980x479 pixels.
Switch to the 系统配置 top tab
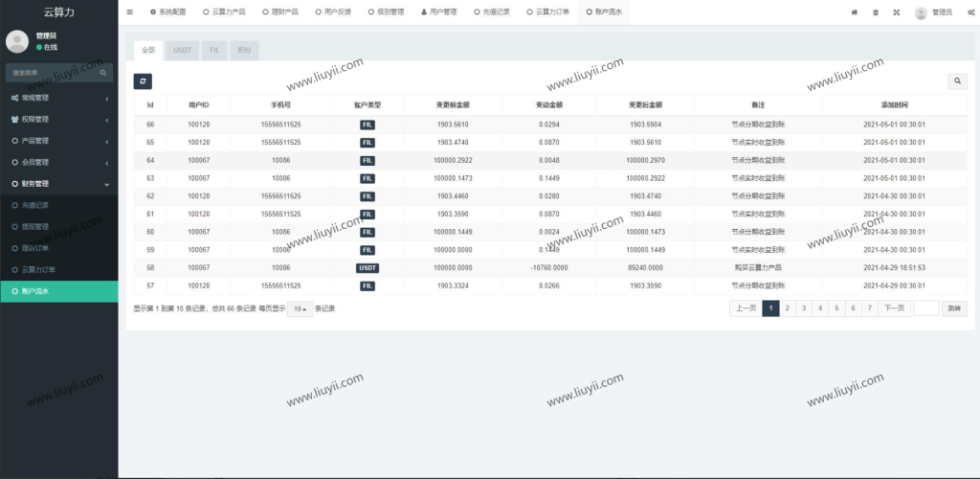tap(168, 11)
